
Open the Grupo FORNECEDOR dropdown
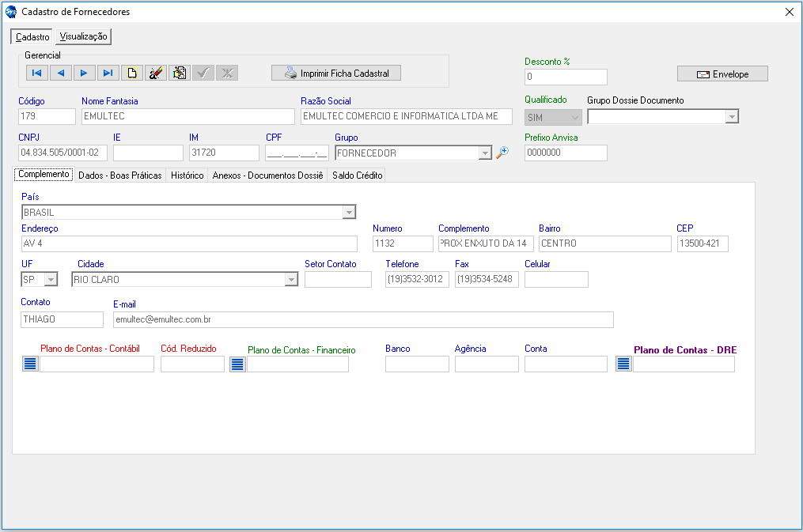485,153
